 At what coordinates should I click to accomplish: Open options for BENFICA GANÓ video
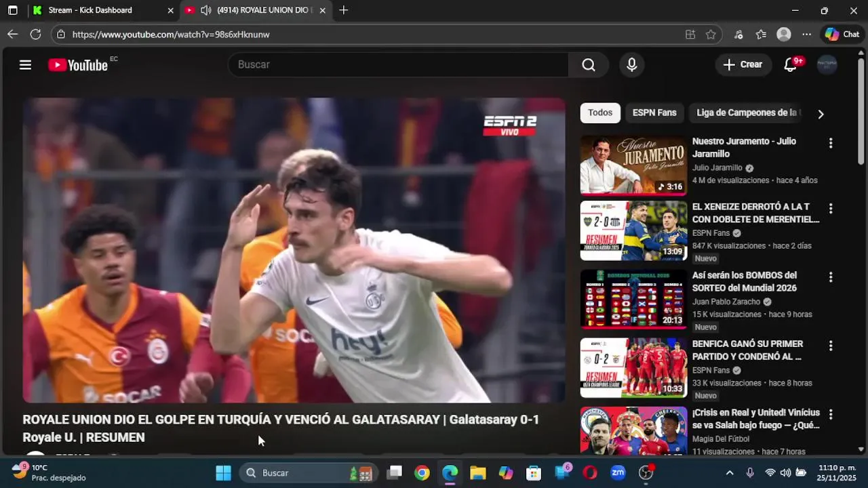(x=831, y=346)
